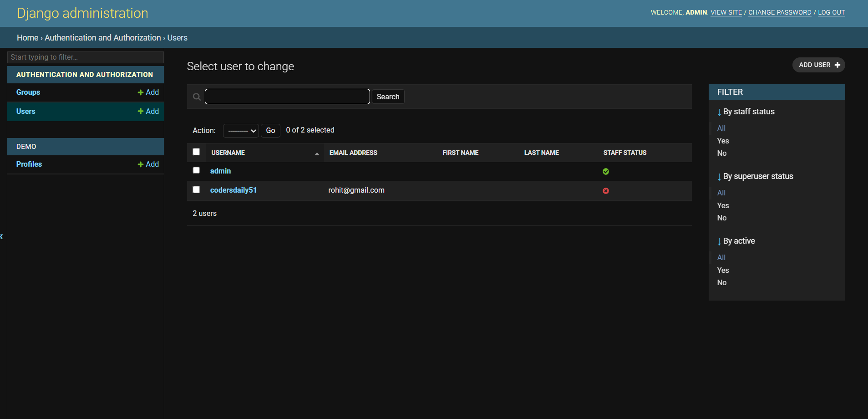Click the plus icon in the Users row

point(141,112)
